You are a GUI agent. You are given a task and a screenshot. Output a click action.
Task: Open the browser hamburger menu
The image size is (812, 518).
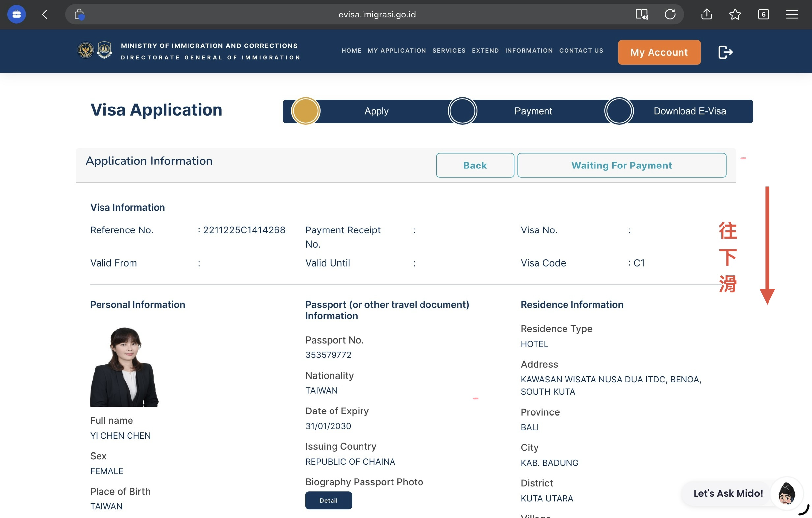point(792,14)
